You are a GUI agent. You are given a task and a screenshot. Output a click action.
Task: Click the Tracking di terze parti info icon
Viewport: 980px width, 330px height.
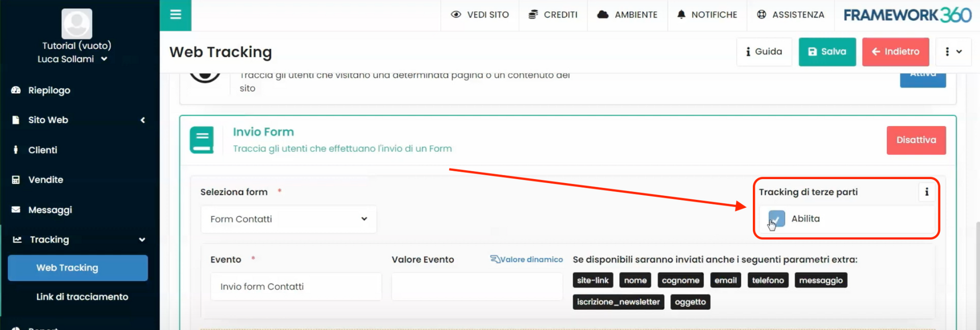(926, 192)
